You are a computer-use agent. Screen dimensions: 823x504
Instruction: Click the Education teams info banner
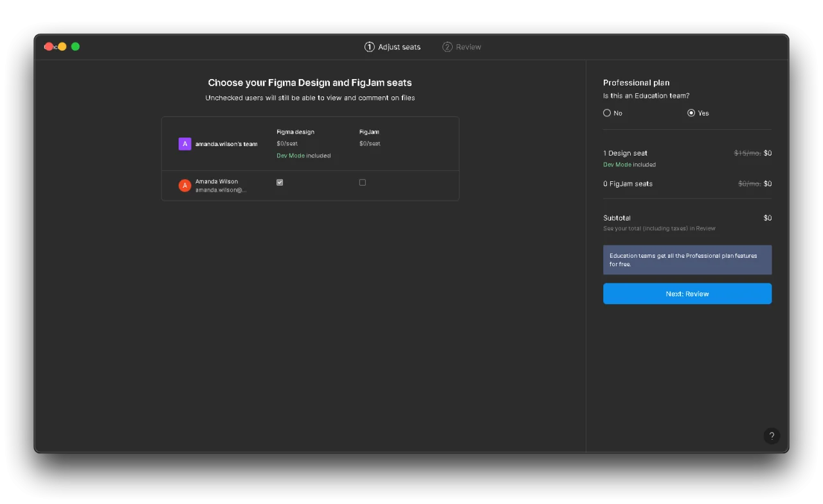coord(687,260)
